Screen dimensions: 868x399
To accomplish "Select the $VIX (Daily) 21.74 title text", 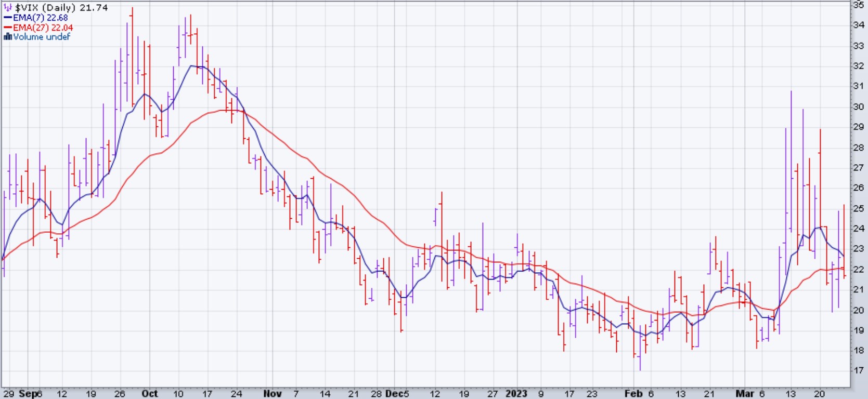I will pos(61,8).
